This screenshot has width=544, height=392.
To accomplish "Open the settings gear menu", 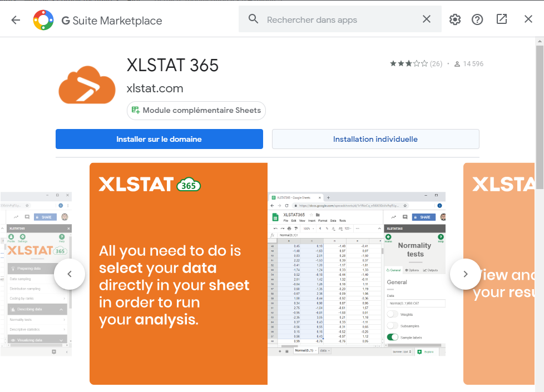I will tap(455, 19).
